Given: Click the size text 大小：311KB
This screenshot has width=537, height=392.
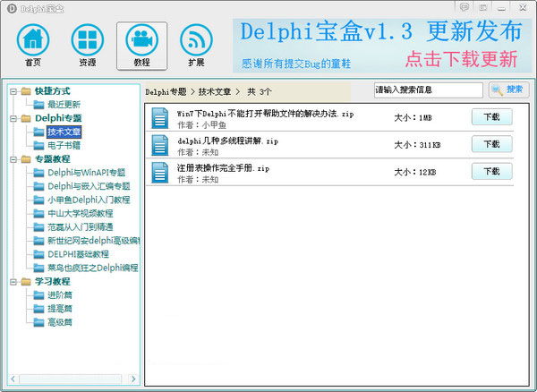Looking at the screenshot, I should coord(417,145).
